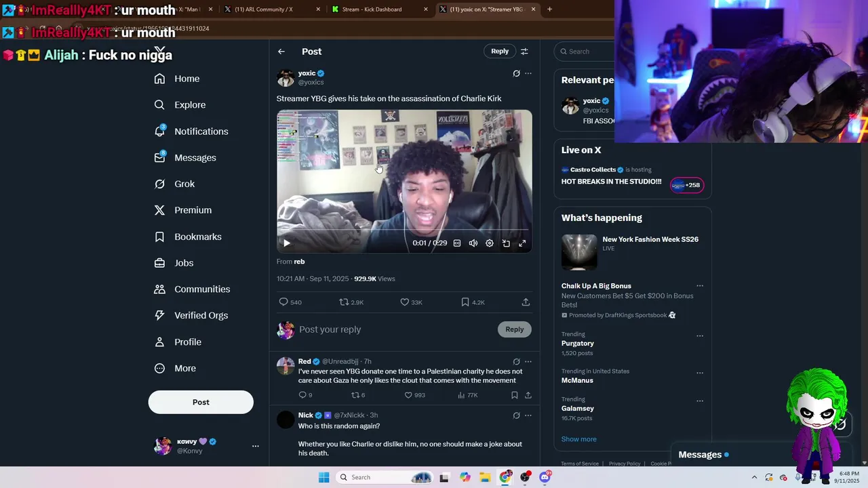The width and height of the screenshot is (868, 488).
Task: Open options for McManus trend
Action: 700,373
